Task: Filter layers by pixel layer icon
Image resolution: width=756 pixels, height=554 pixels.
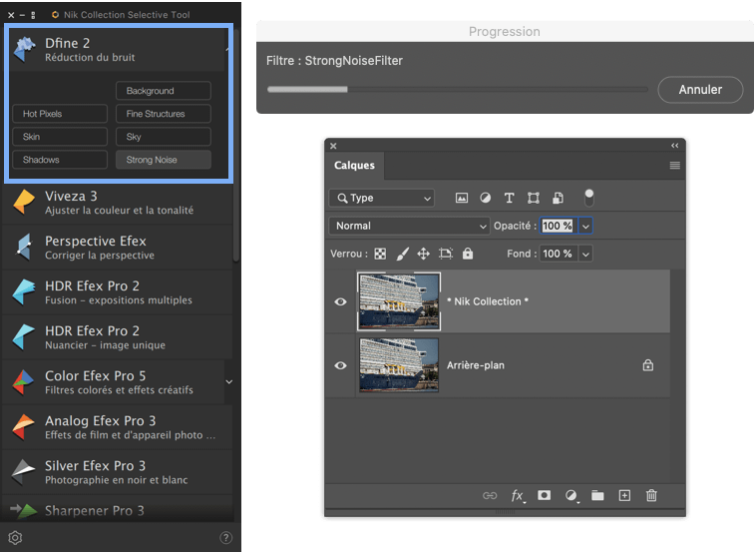Action: (462, 198)
